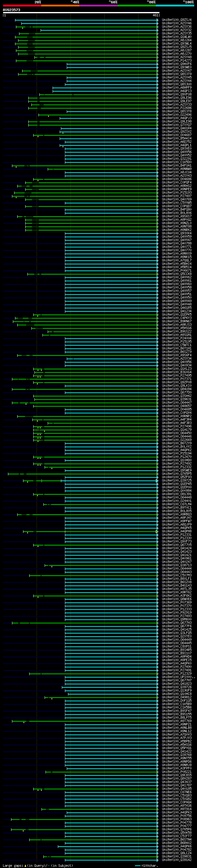This screenshot has width=197, height=868.
Task: Select the UniRef100_Q461R4 label
Action: (176, 128)
